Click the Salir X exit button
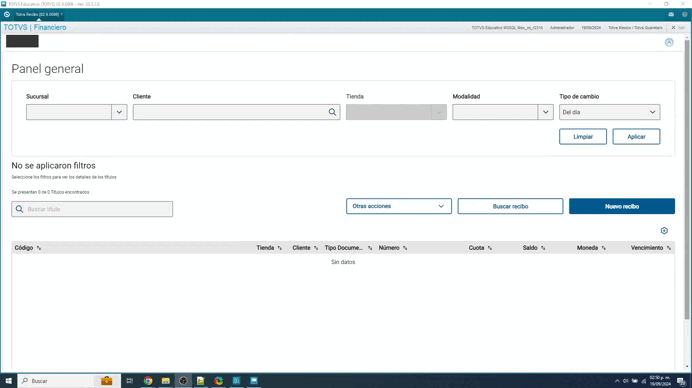This screenshot has width=692, height=388. (x=678, y=28)
